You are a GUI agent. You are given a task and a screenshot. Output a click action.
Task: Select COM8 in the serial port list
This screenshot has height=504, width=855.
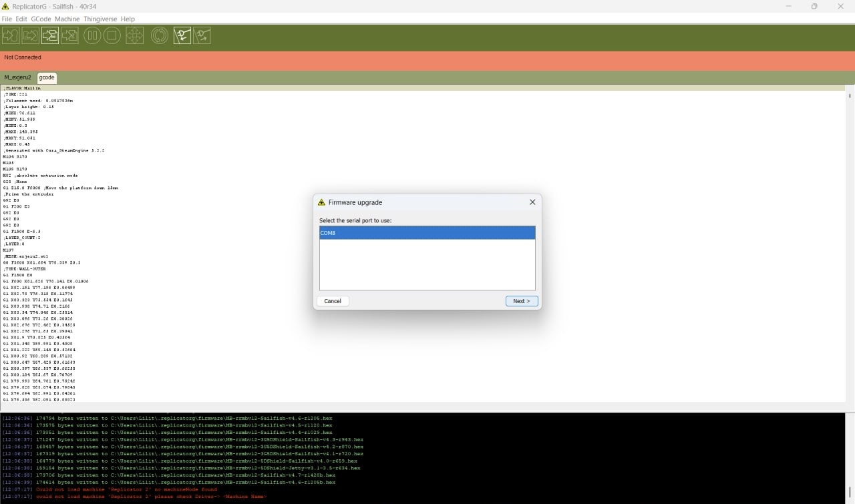click(427, 233)
